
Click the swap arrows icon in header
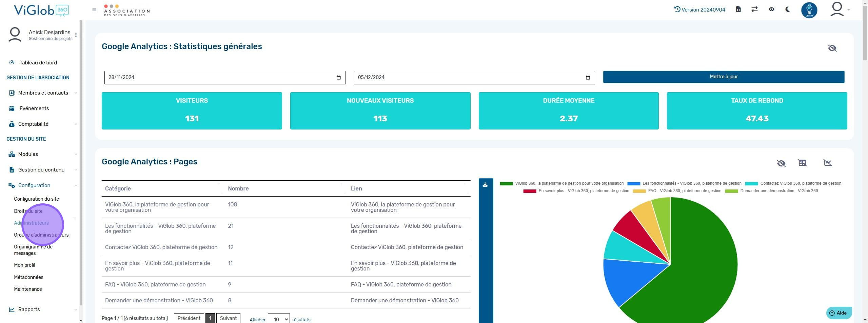754,9
